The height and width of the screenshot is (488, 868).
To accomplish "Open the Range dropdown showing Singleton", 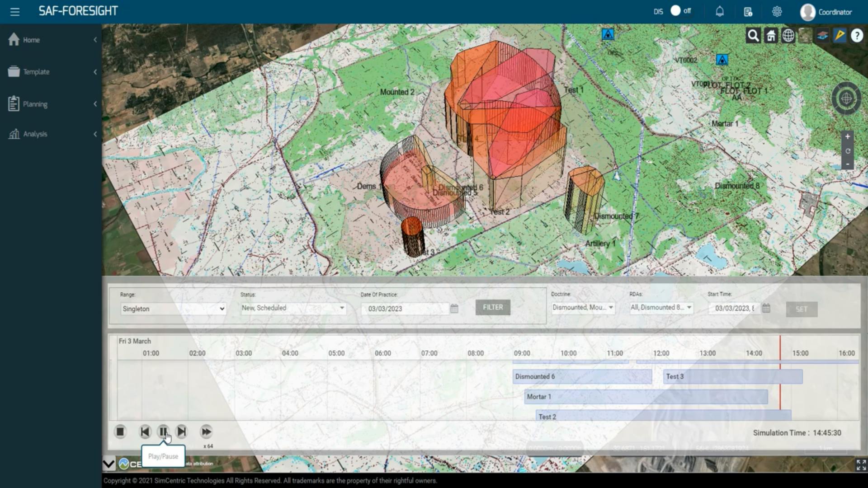I will click(x=173, y=309).
